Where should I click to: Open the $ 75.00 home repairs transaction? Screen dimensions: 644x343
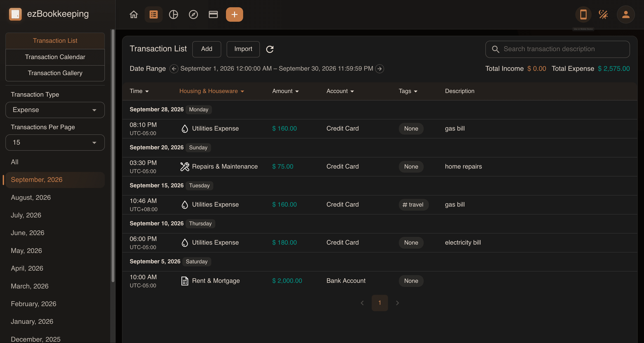[379, 167]
